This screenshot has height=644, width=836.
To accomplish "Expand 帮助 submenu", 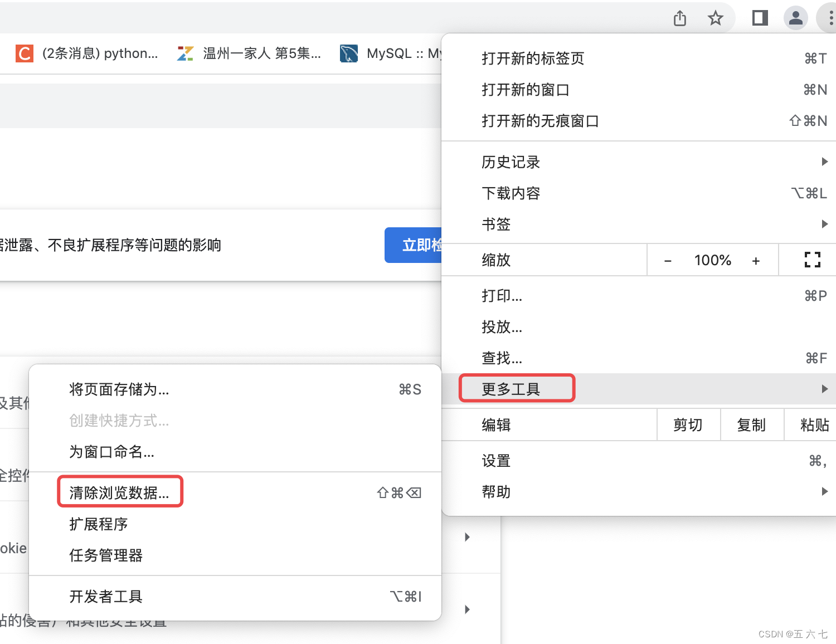I will (x=639, y=492).
